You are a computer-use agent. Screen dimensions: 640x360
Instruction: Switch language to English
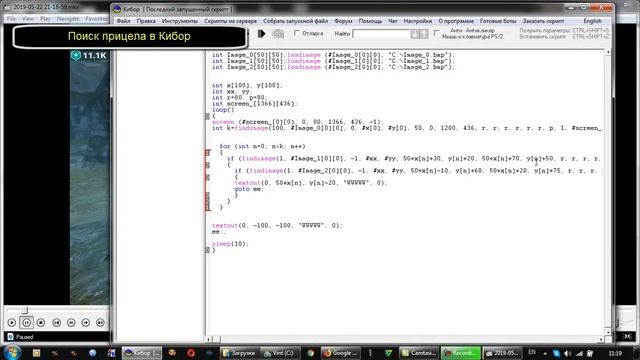click(x=592, y=21)
